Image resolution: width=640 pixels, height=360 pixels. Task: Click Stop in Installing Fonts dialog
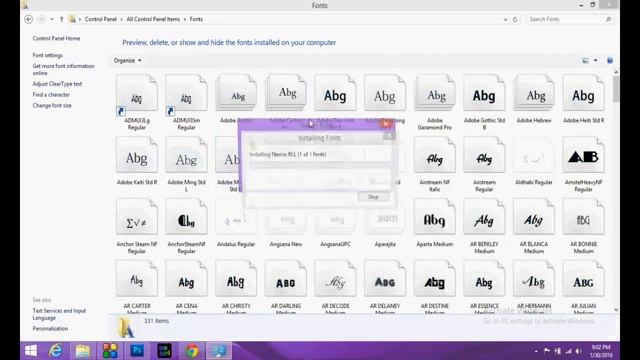(373, 197)
